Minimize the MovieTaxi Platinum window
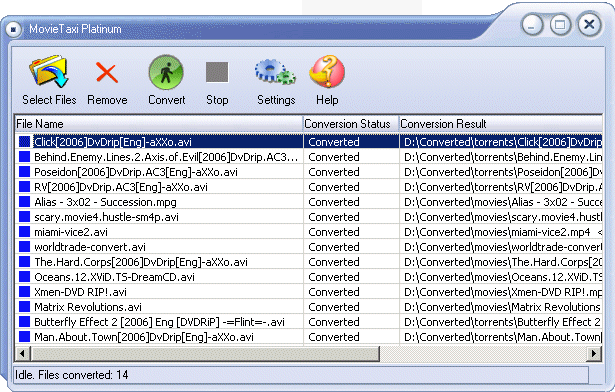The image size is (615, 392). [532, 25]
